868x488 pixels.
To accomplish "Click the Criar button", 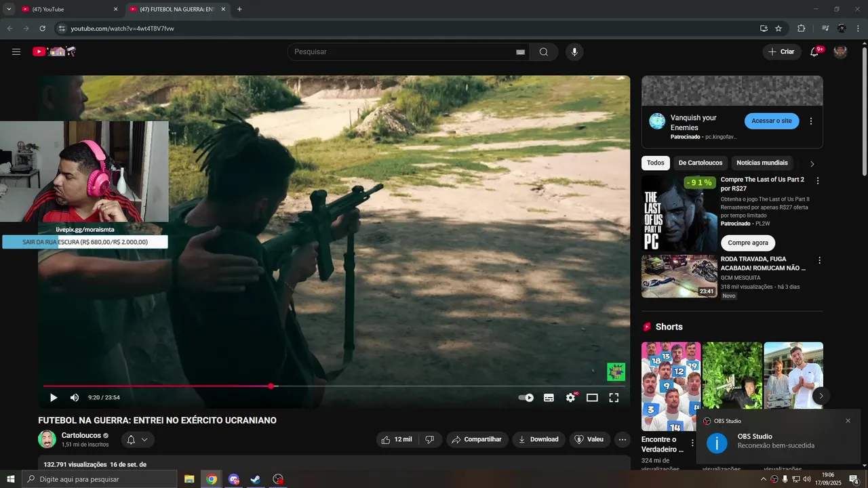I will [781, 52].
